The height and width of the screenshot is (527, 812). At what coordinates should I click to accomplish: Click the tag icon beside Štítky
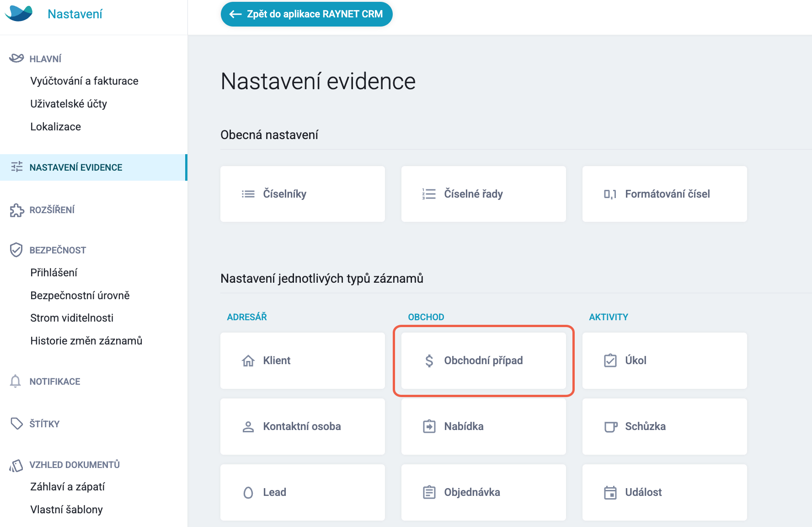(x=16, y=424)
